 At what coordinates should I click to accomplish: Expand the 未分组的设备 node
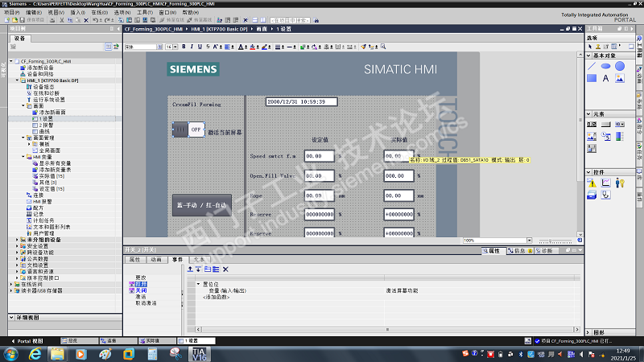click(x=17, y=240)
